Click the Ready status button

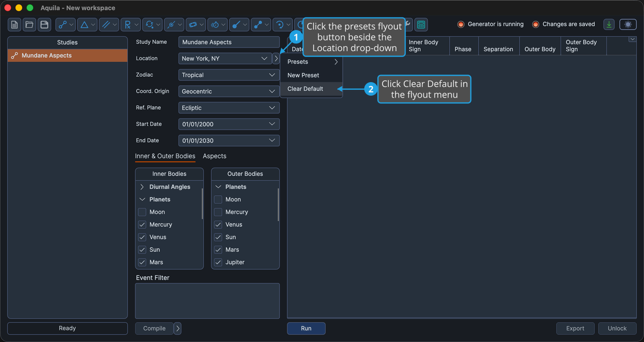coord(68,328)
